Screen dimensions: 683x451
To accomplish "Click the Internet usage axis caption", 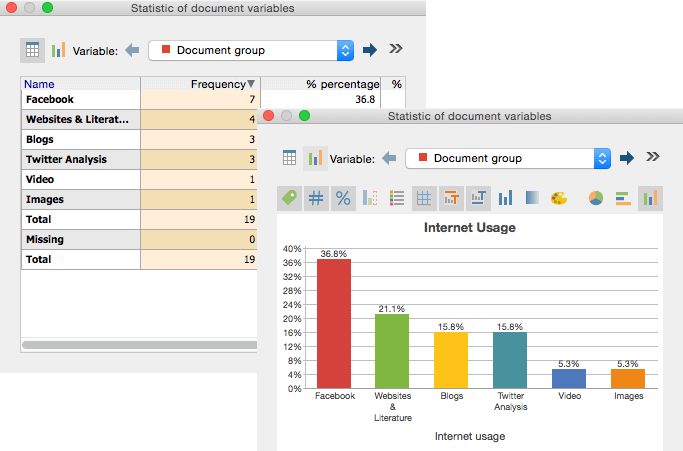I will (470, 436).
